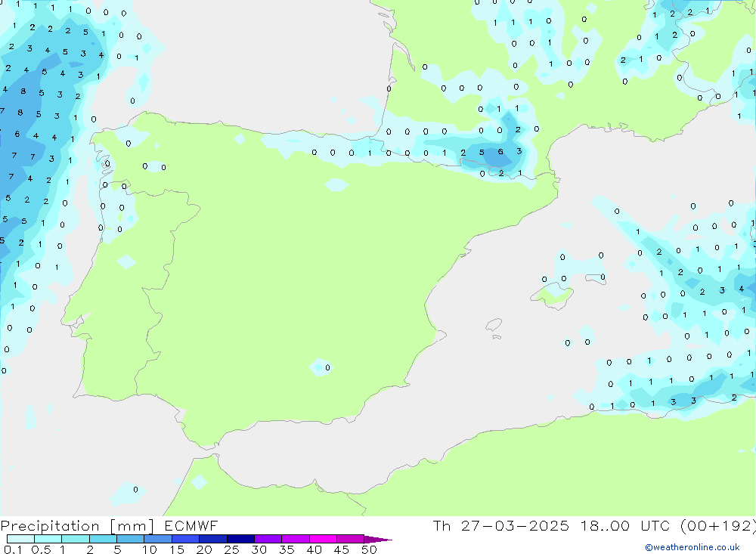Click the 0.5–1 mm legend swatch
The width and height of the screenshot is (756, 554).
pyautogui.click(x=48, y=539)
